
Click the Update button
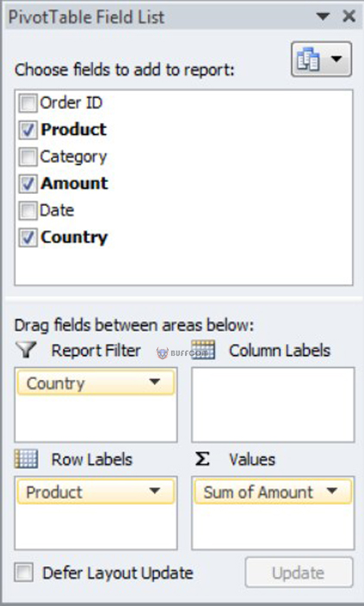point(299,572)
